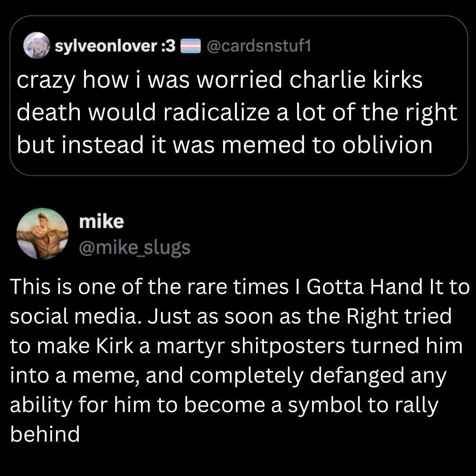
Task: Click the display name "mike"
Action: (101, 222)
